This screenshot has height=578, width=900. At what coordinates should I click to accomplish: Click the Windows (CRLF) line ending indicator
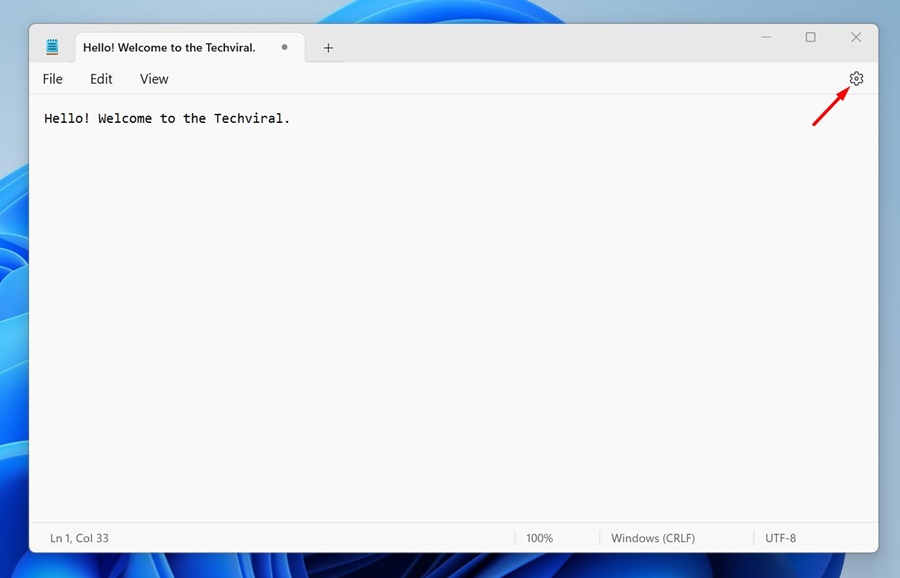pos(653,538)
